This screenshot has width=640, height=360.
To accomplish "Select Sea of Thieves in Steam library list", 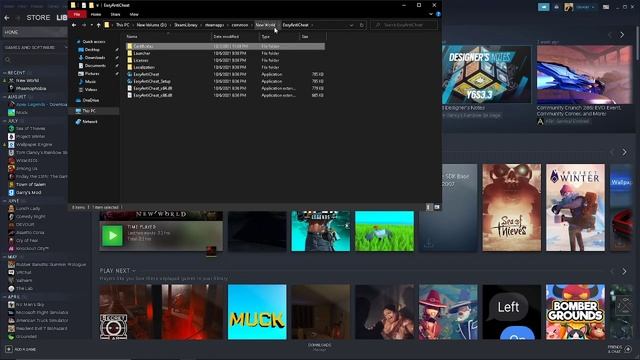I will pos(30,129).
